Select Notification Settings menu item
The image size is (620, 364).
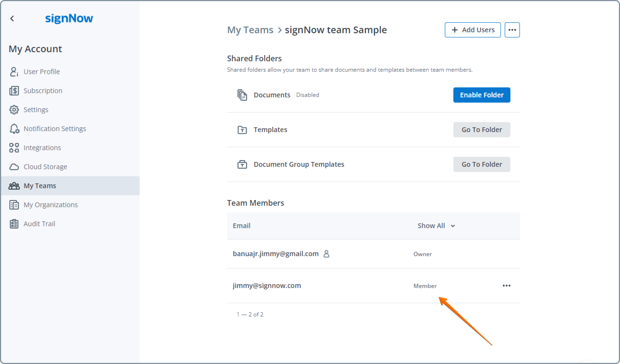[x=70, y=129]
